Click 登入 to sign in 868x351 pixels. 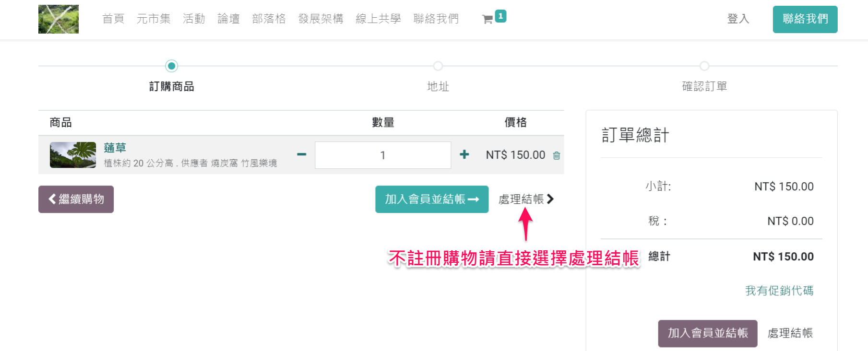[738, 19]
